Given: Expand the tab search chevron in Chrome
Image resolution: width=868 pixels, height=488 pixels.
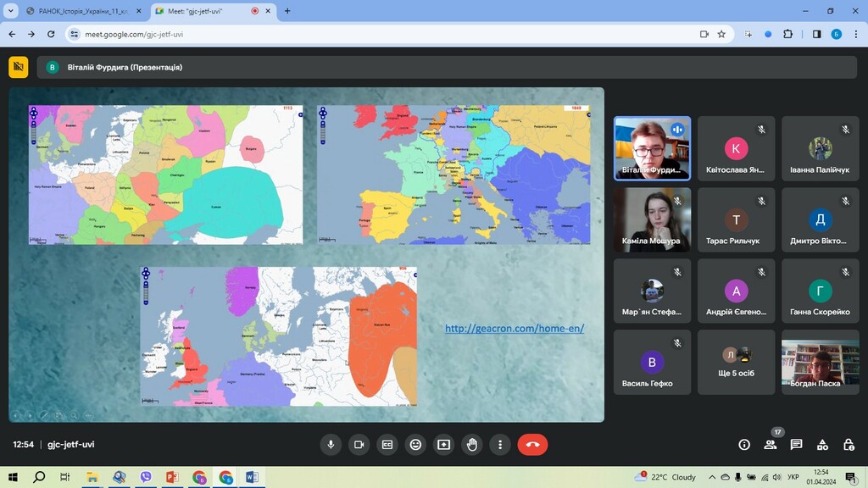Looking at the screenshot, I should (10, 11).
